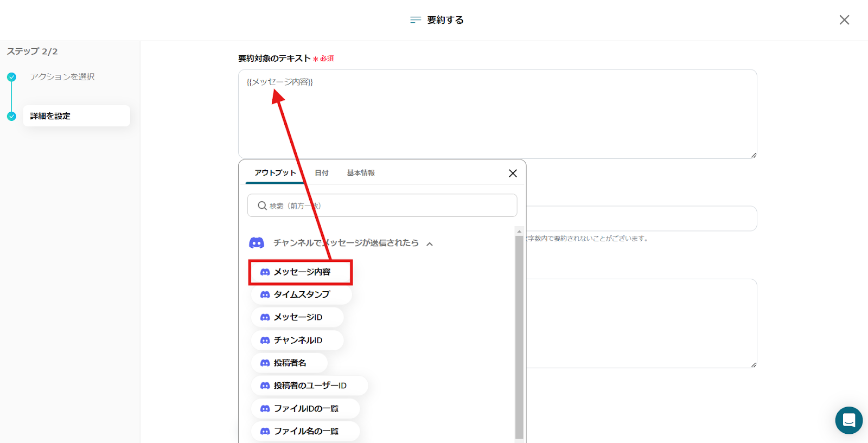
Task: Open the chat support bubble icon
Action: [x=848, y=420]
